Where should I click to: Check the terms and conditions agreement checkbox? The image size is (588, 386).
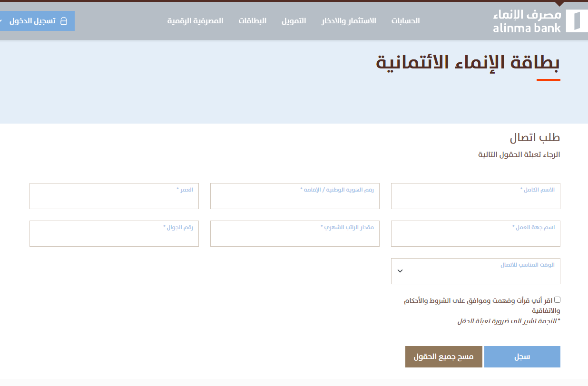coord(558,300)
